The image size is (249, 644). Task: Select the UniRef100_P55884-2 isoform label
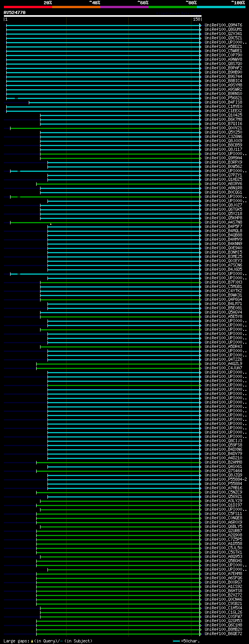[x=226, y=479]
